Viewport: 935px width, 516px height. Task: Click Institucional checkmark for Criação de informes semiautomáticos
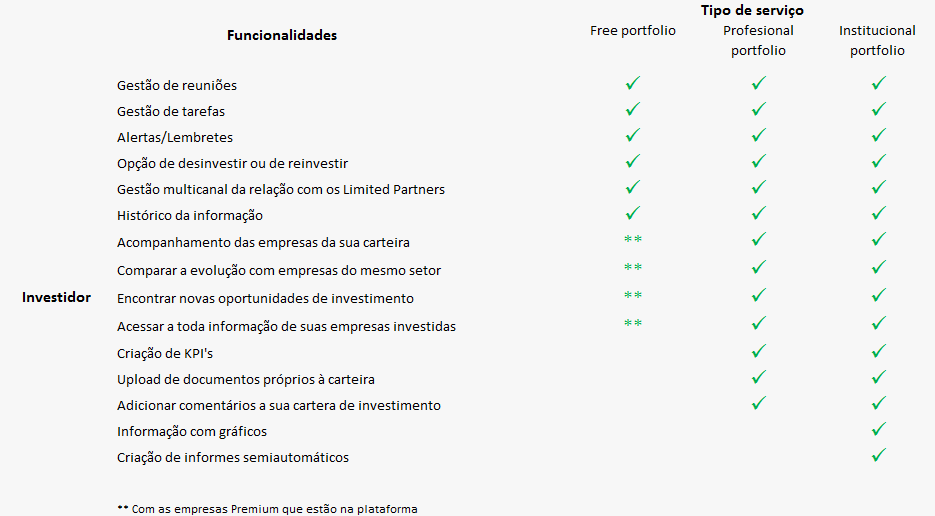point(878,455)
